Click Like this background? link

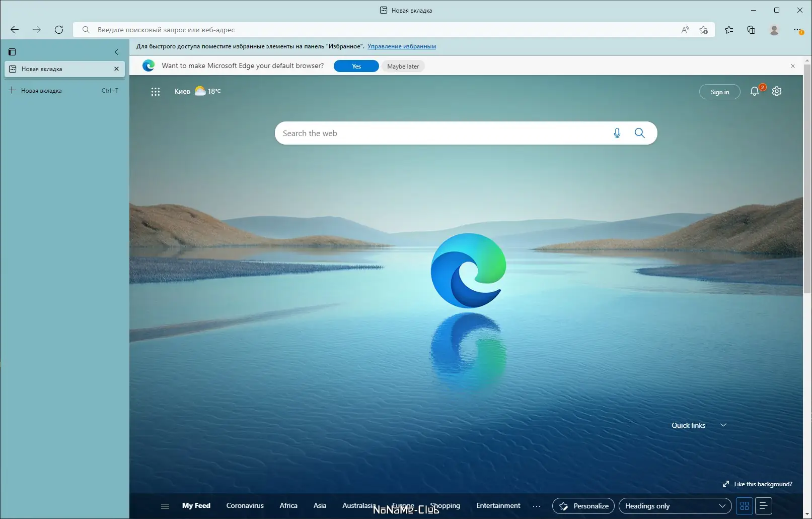pos(758,484)
